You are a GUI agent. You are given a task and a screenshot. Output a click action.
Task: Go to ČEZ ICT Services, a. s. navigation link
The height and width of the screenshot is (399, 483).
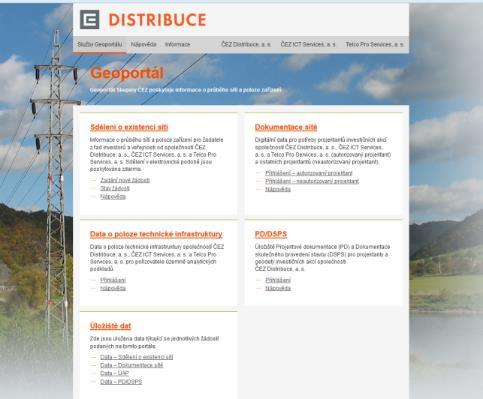[308, 44]
